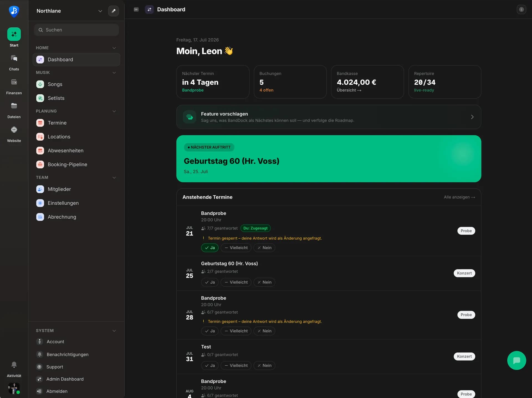The image size is (532, 398).
Task: Open Chats from the left rail
Action: (14, 63)
